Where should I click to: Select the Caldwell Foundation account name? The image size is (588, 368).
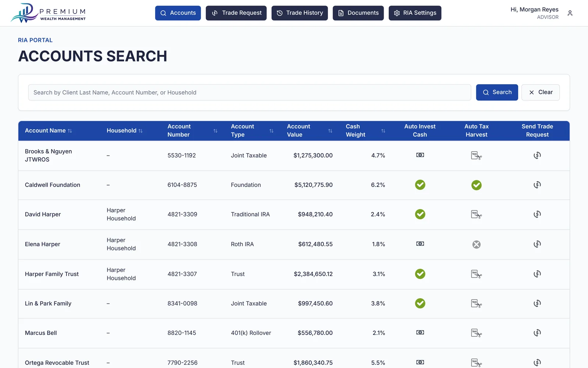(x=53, y=185)
